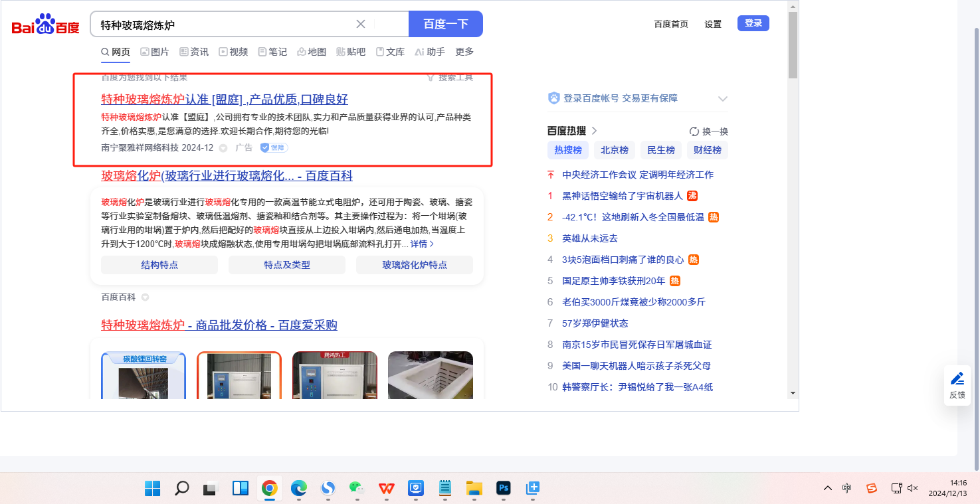This screenshot has width=980, height=504.
Task: Expand the dropdown next to 南宁聚雅祥网络科技 2024-12
Action: (x=223, y=148)
